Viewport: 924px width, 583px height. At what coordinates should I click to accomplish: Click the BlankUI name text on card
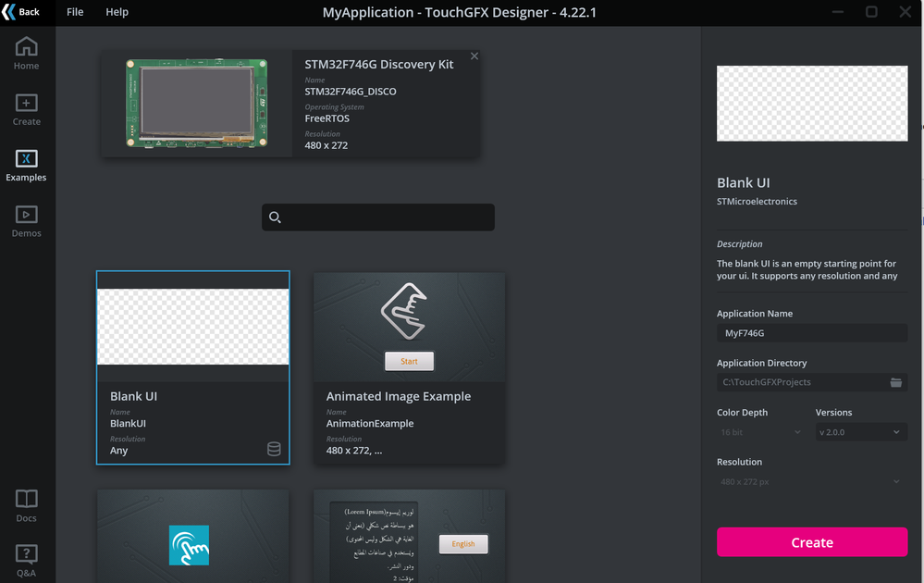(x=128, y=423)
